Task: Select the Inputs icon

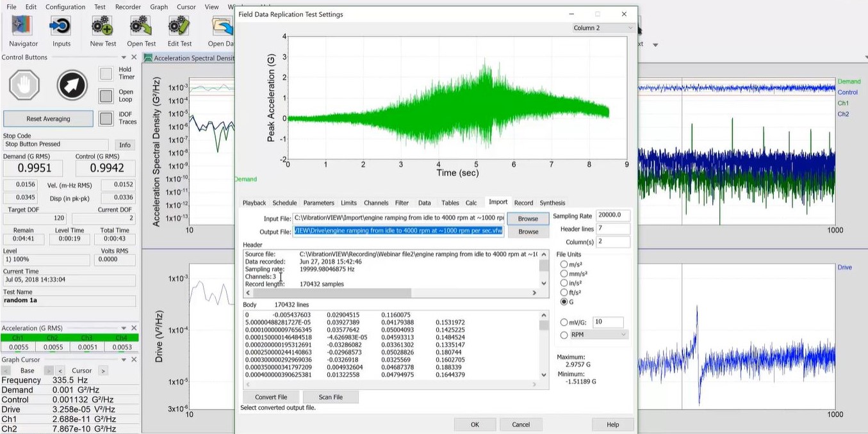Action: tap(60, 27)
